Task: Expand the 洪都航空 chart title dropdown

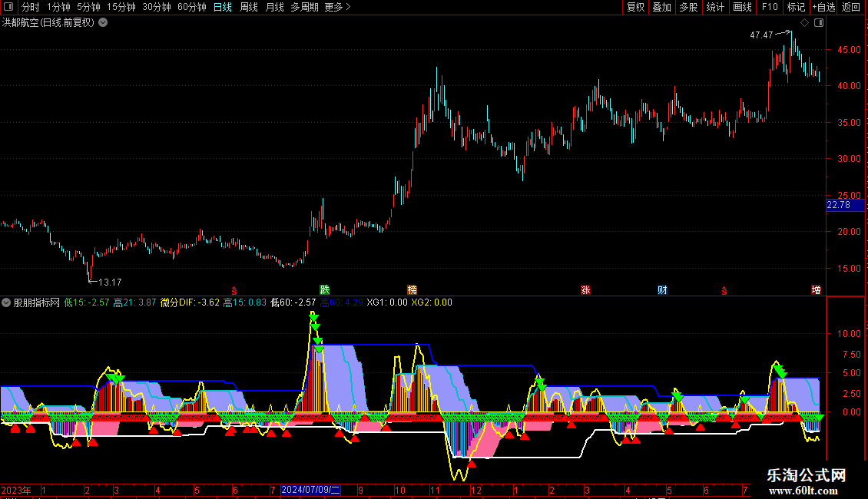Action: pyautogui.click(x=103, y=23)
